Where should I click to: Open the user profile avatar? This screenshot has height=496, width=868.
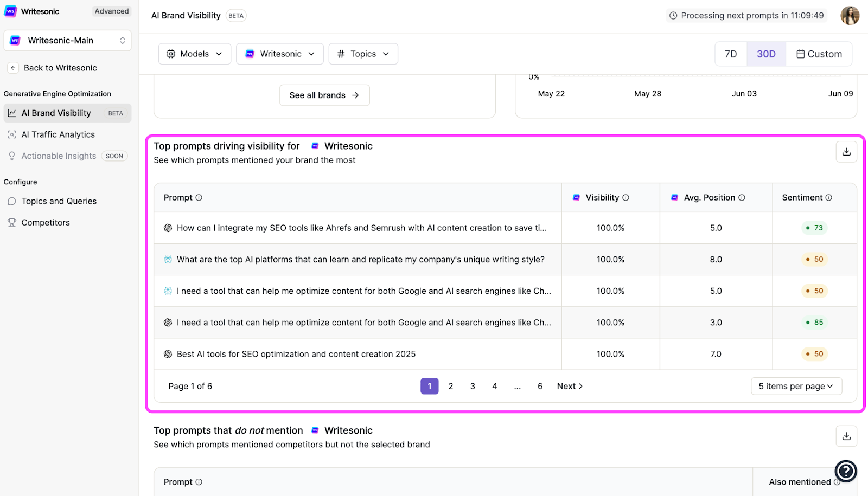click(x=850, y=16)
